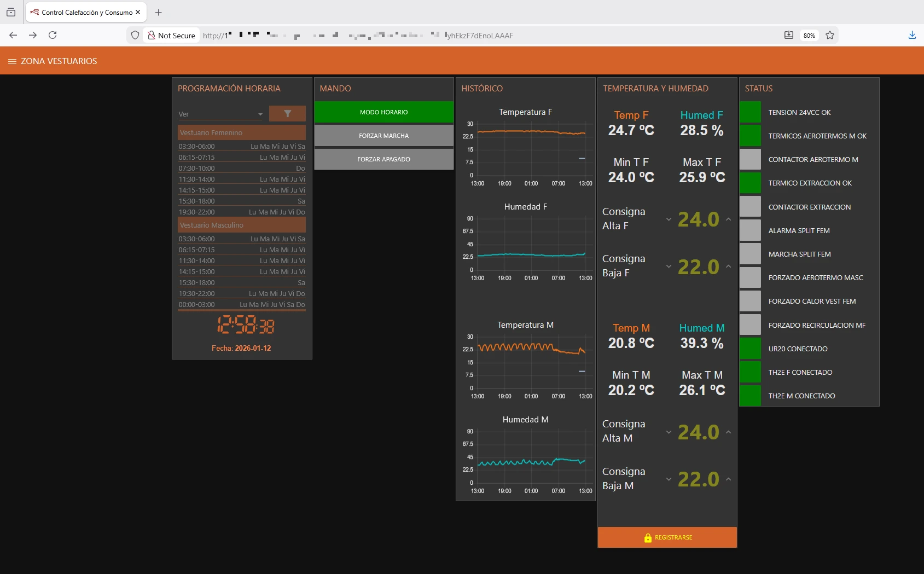
Task: Open the hamburger menu next to ZONA VESTUARIOS
Action: coord(12,61)
